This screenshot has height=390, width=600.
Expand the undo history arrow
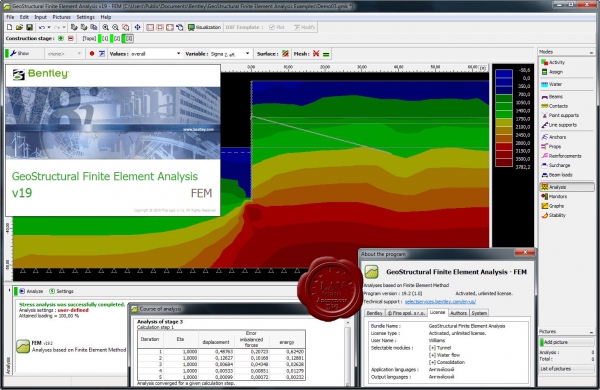click(49, 27)
